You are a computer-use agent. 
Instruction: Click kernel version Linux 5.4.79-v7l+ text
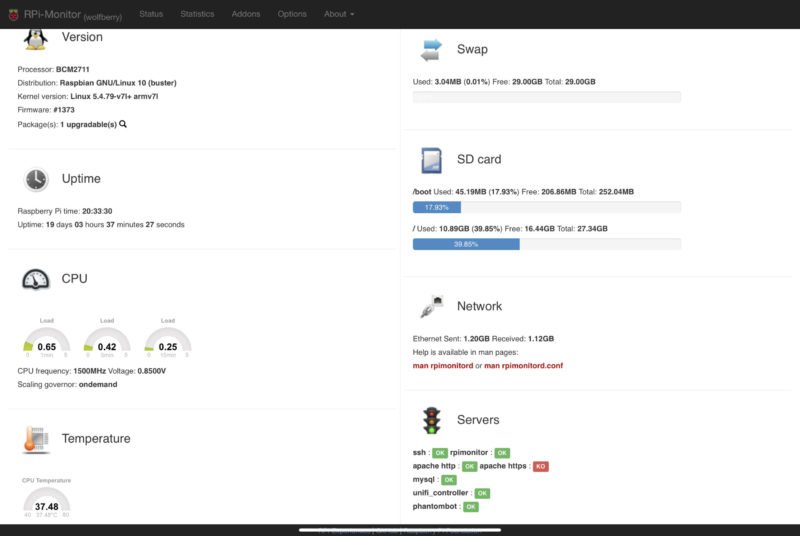[114, 96]
